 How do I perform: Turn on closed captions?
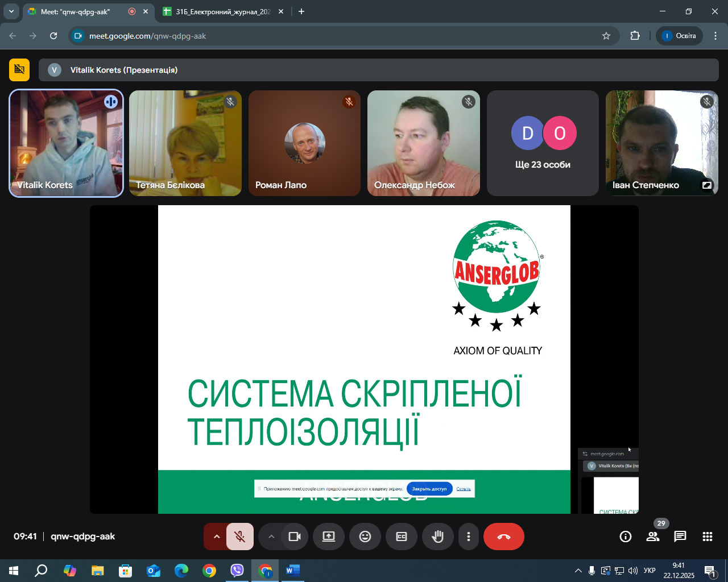pyautogui.click(x=402, y=537)
